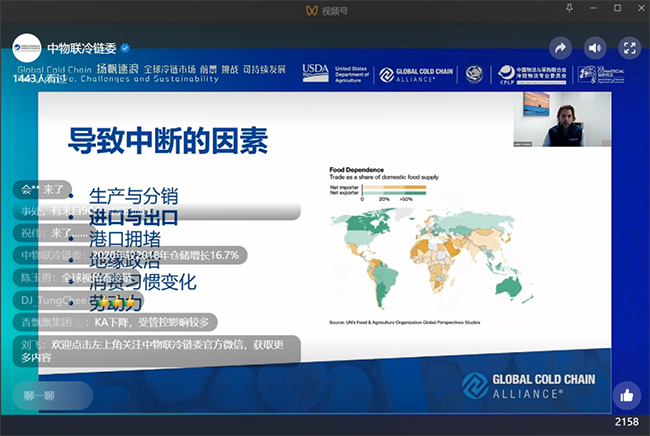Click the 中物联冷链委 channel name
This screenshot has width=650, height=436.
click(82, 47)
